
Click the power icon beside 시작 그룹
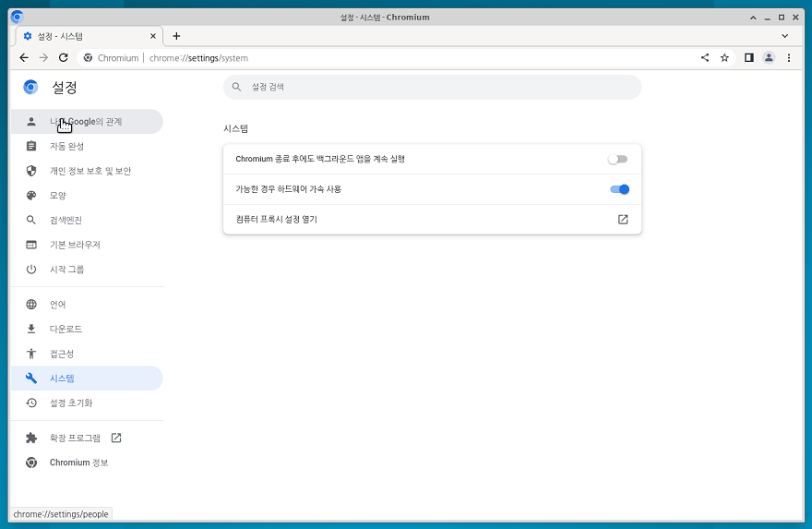(x=31, y=270)
